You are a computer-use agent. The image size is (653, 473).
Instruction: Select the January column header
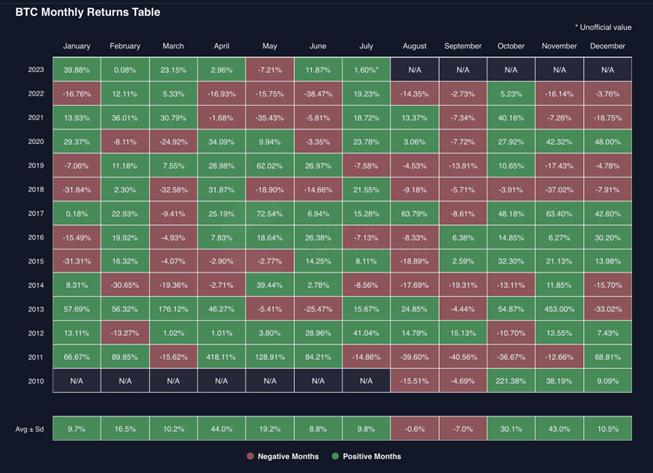pyautogui.click(x=76, y=46)
